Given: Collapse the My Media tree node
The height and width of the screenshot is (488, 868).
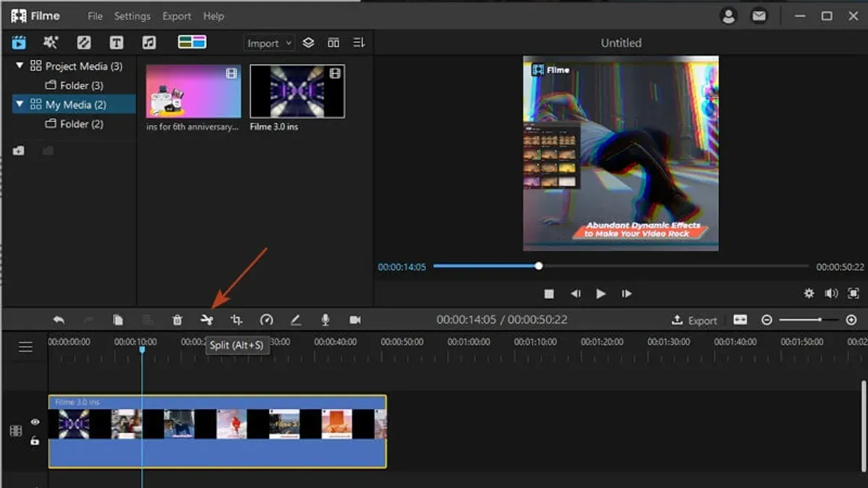Looking at the screenshot, I should [x=20, y=105].
